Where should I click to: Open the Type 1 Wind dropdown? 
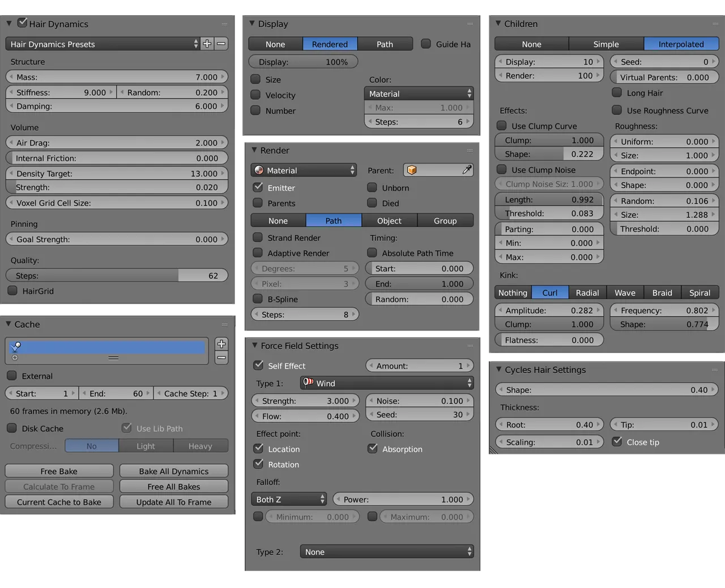387,383
